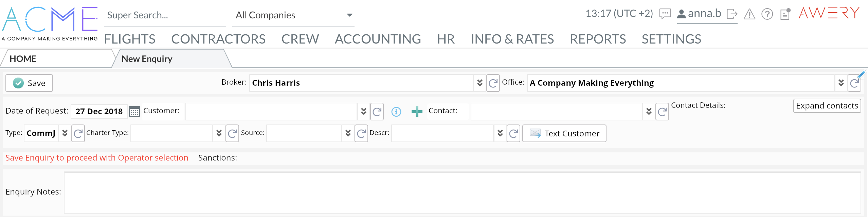Screen dimensions: 868x217
Task: Click the chat messages icon in header
Action: click(665, 14)
